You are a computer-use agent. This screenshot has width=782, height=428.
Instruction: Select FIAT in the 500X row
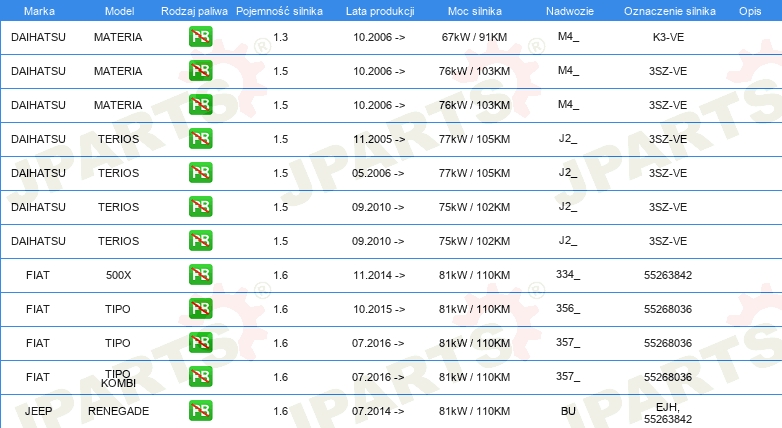pyautogui.click(x=38, y=275)
